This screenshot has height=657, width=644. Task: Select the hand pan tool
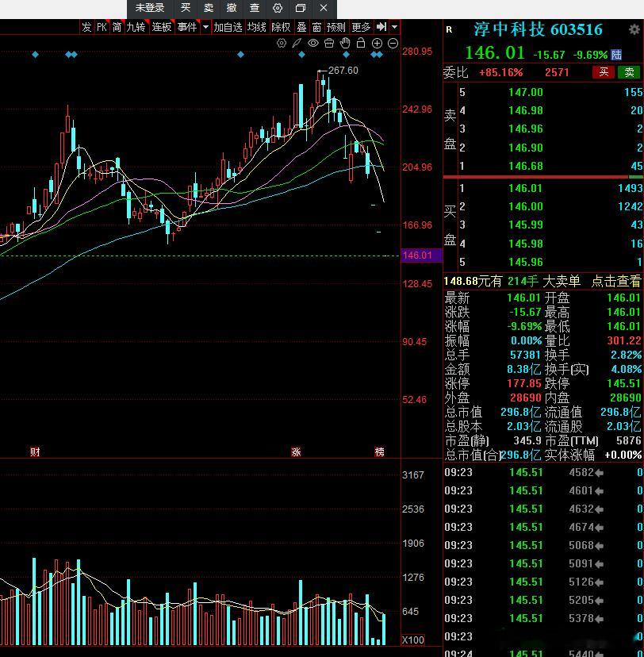click(345, 43)
